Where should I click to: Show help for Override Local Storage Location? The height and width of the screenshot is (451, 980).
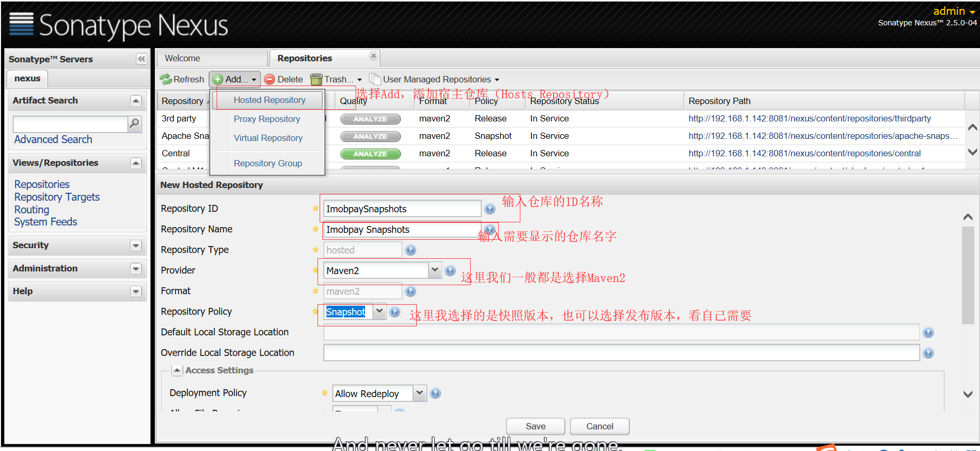(928, 353)
